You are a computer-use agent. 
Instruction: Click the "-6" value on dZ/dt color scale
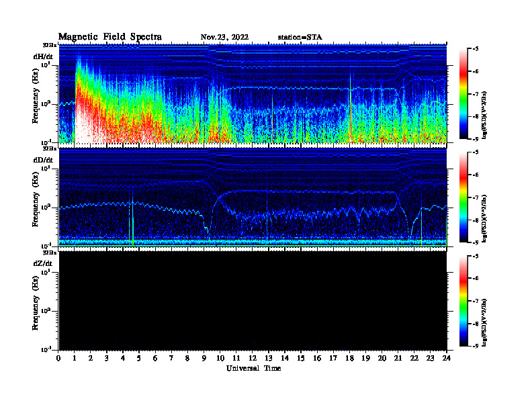476,279
